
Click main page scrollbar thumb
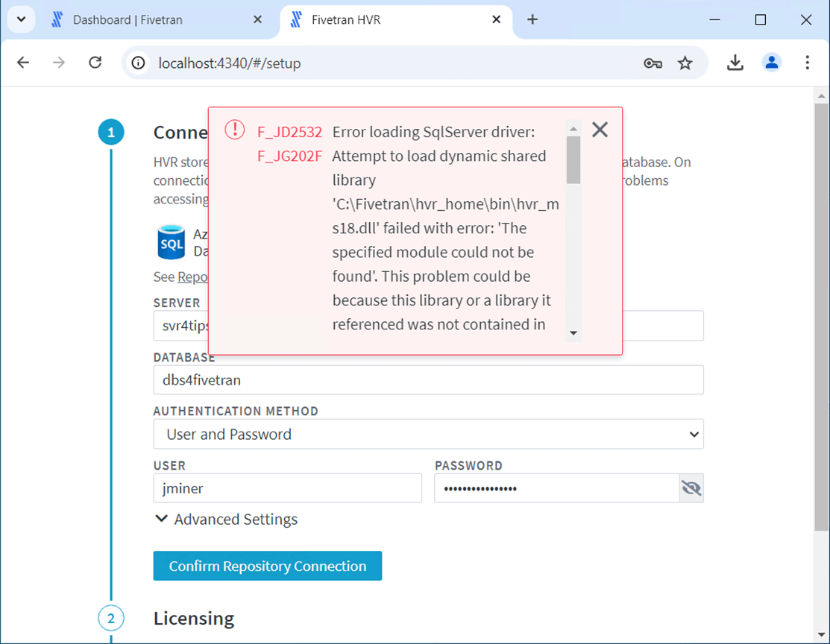point(821,318)
